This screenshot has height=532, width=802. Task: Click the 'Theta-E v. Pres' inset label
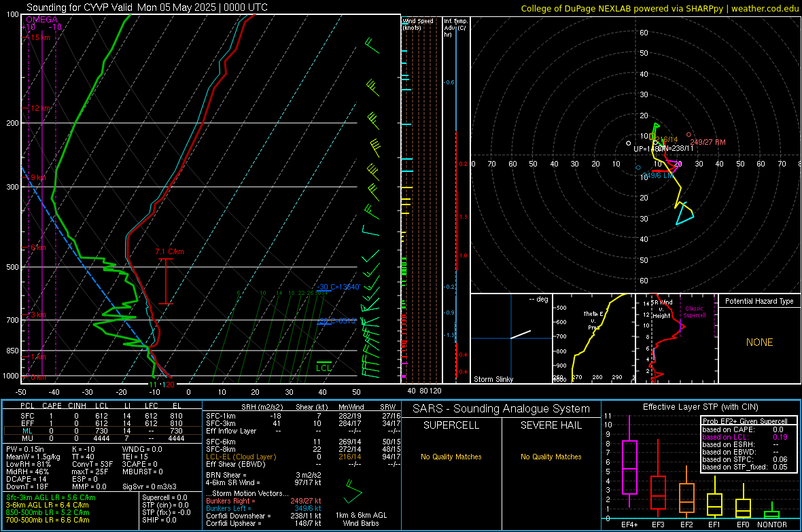tap(593, 320)
